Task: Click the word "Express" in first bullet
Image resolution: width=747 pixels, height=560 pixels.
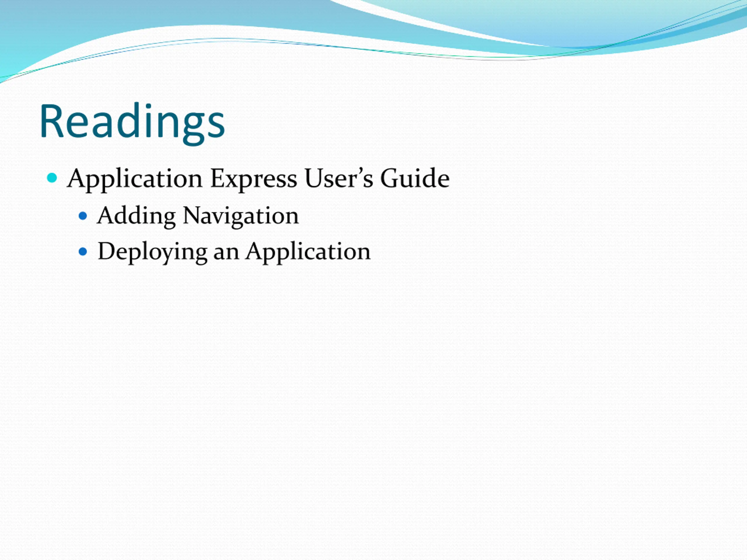Action: [254, 178]
